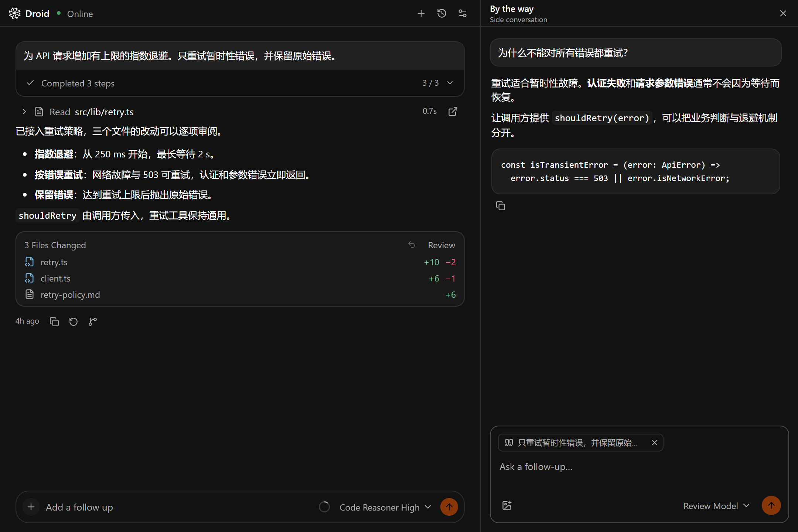Focus the Add a follow up input
This screenshot has width=798, height=532.
[x=177, y=507]
